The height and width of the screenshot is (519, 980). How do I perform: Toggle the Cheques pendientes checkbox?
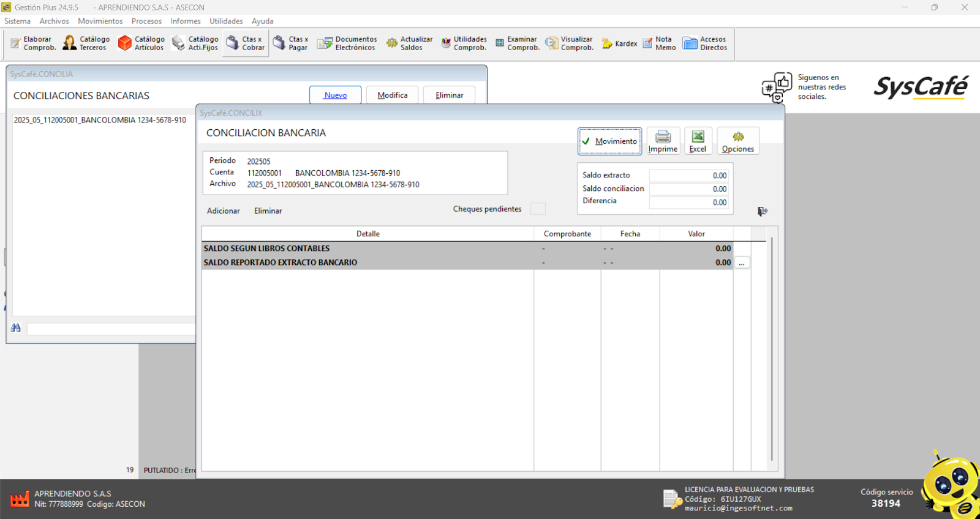coord(537,209)
